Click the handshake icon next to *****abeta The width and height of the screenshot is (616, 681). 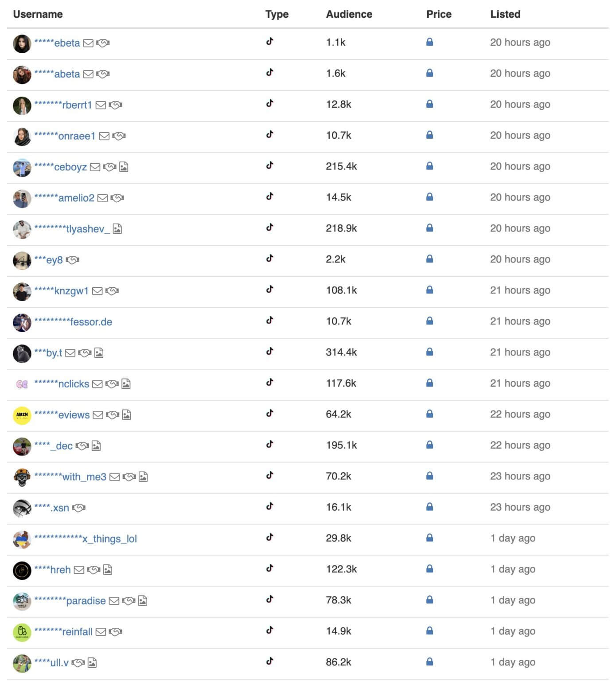[x=103, y=74]
